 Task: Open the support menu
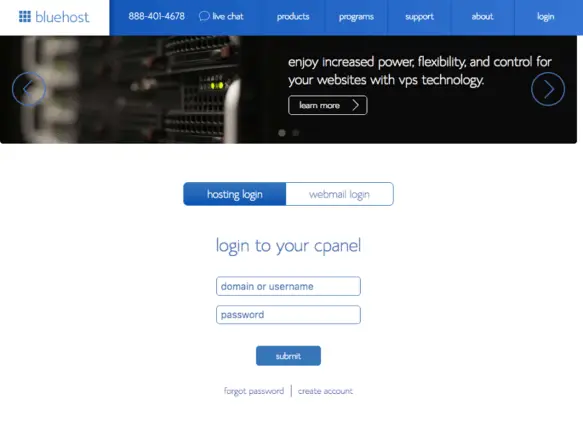[x=419, y=16]
